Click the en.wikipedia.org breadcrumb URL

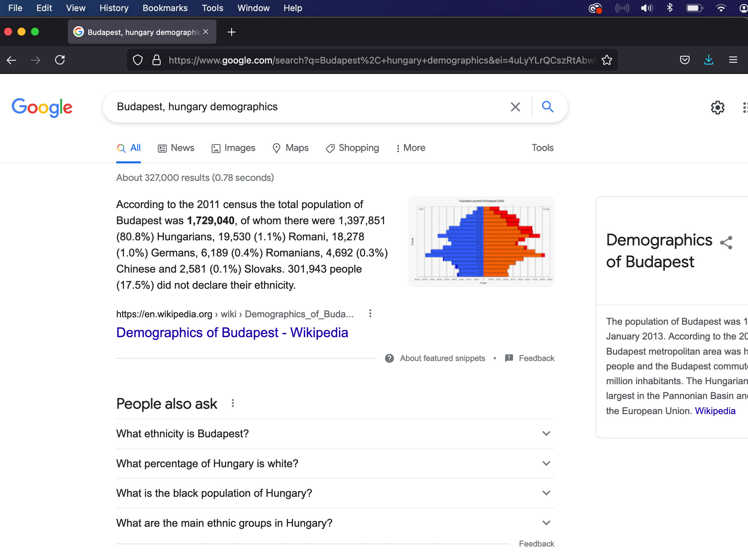tap(235, 314)
